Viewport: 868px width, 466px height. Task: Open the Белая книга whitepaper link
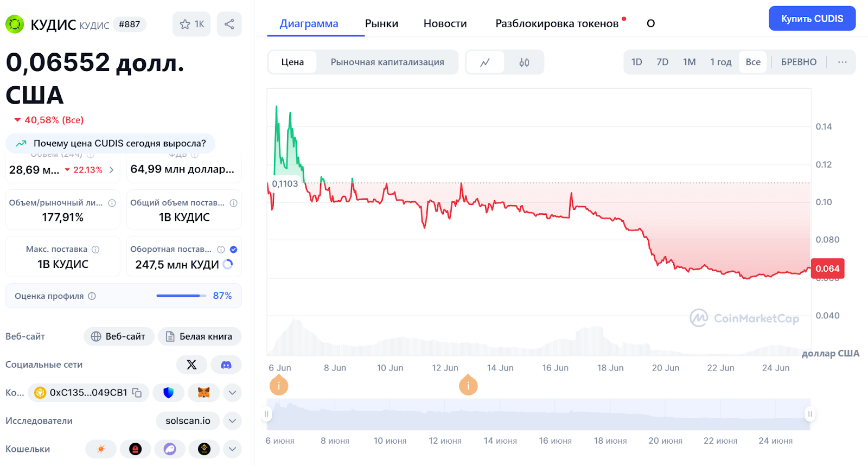(x=199, y=336)
